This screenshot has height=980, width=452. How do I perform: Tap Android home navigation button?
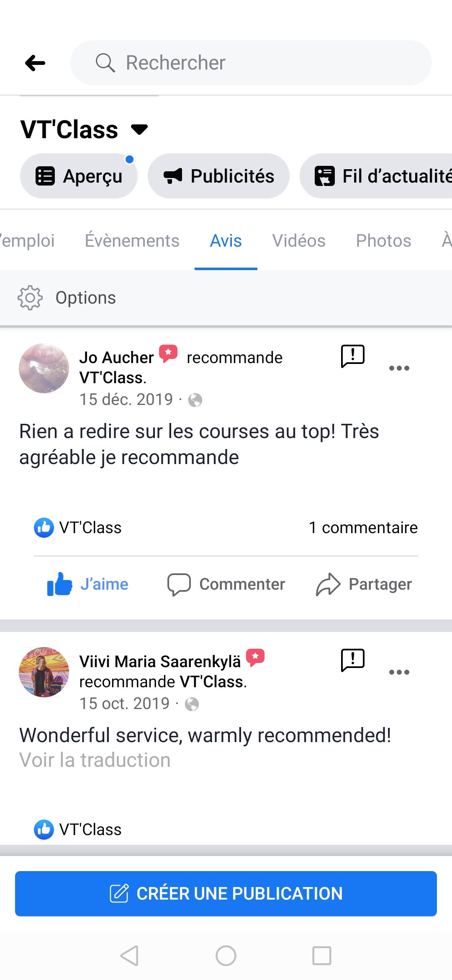[226, 956]
